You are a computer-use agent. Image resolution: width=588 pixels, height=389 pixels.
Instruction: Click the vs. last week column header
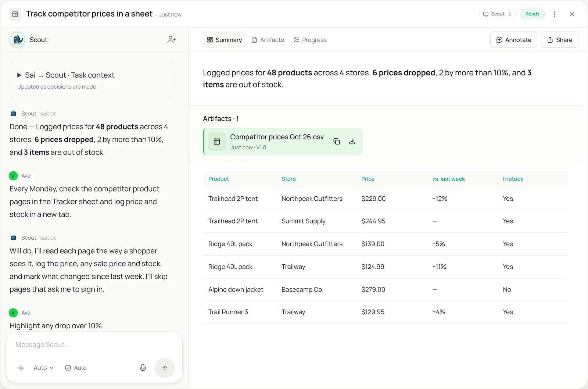tap(448, 179)
